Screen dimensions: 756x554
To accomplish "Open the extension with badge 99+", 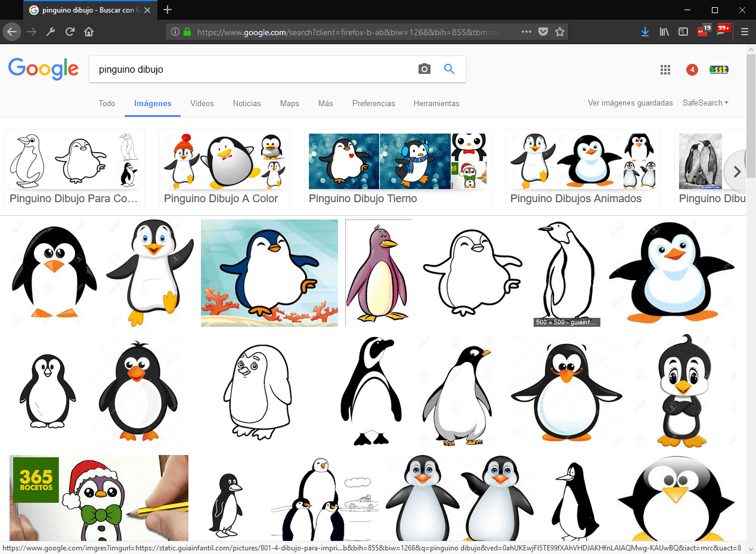I will (723, 30).
